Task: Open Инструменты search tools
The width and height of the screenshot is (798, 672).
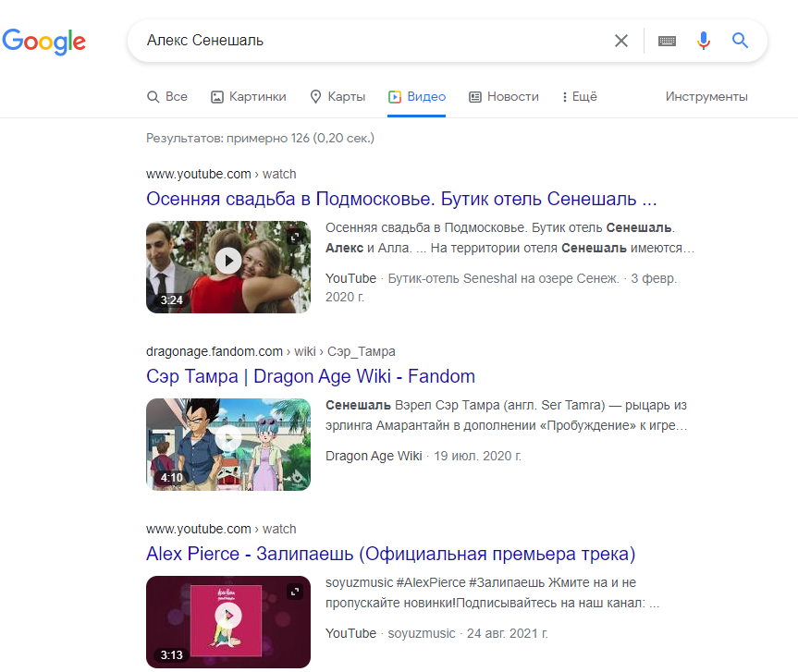Action: 706,97
